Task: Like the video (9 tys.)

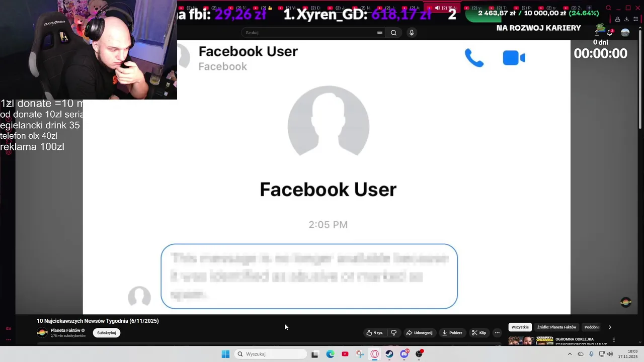Action: (375, 333)
